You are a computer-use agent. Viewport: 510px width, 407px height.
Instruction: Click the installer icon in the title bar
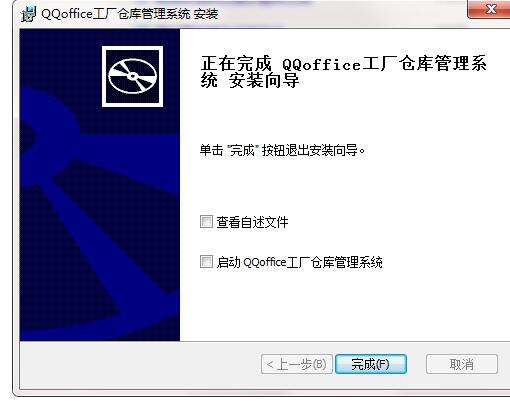pos(29,14)
